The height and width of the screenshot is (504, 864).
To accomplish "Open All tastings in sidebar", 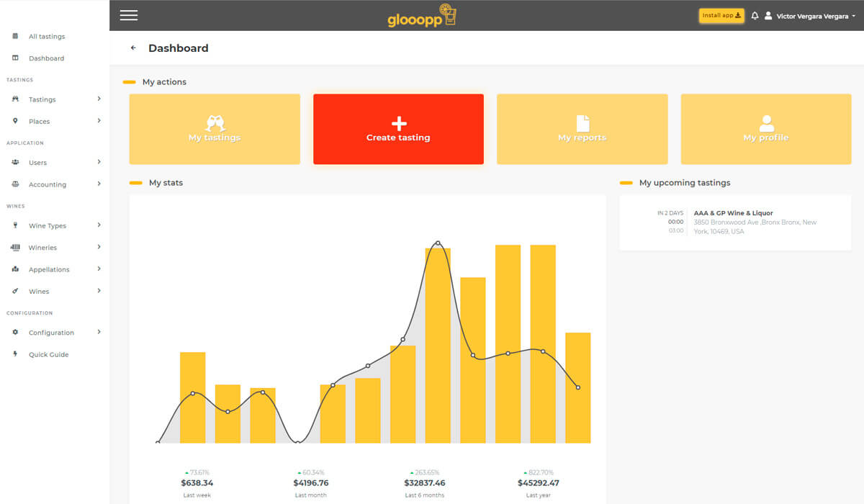I will pyautogui.click(x=46, y=37).
